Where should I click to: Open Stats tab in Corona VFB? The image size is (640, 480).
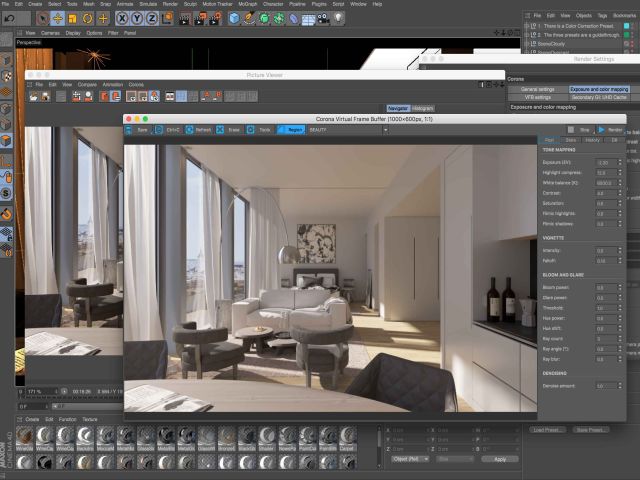pos(571,140)
